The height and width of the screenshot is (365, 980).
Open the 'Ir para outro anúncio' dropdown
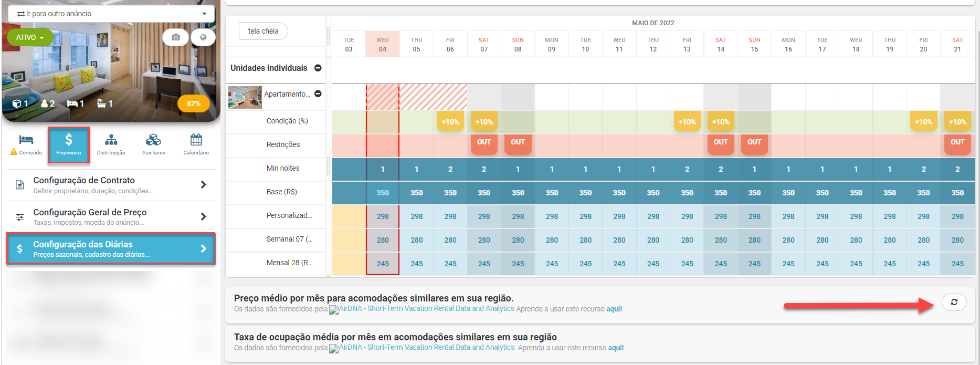[111, 14]
